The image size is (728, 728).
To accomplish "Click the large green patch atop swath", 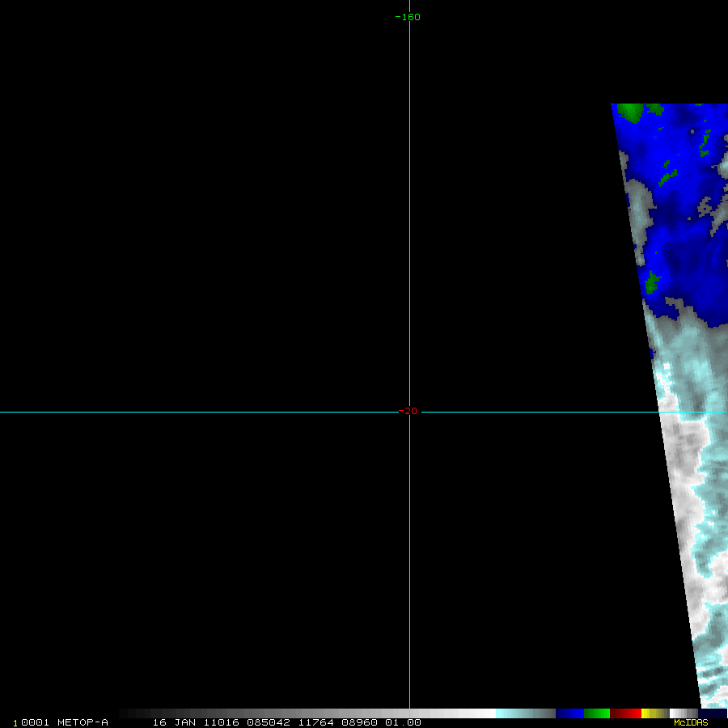I will coord(630,112).
